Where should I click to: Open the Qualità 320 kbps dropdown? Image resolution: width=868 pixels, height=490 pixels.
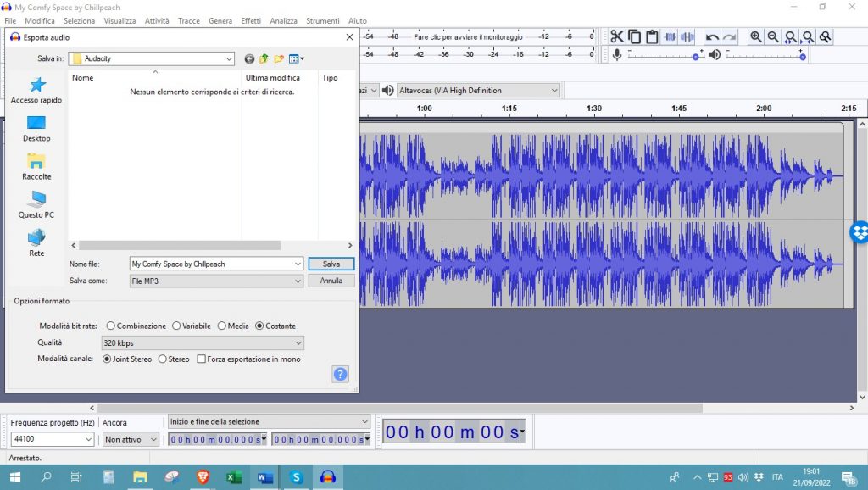coord(202,342)
